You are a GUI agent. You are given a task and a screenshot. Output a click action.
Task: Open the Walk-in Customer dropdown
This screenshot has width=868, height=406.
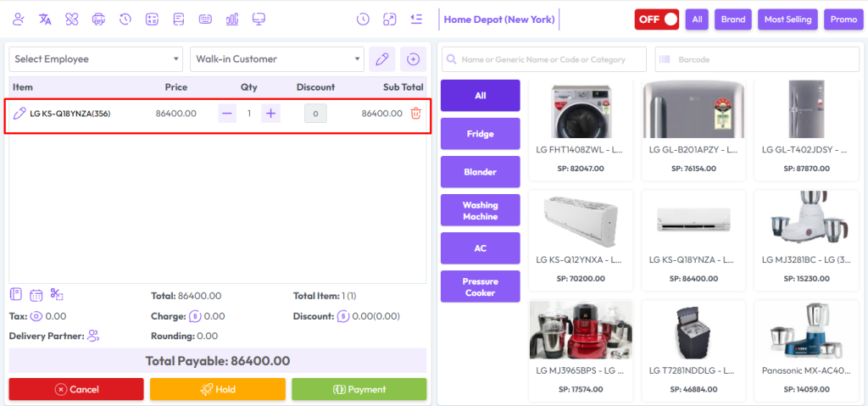(277, 59)
